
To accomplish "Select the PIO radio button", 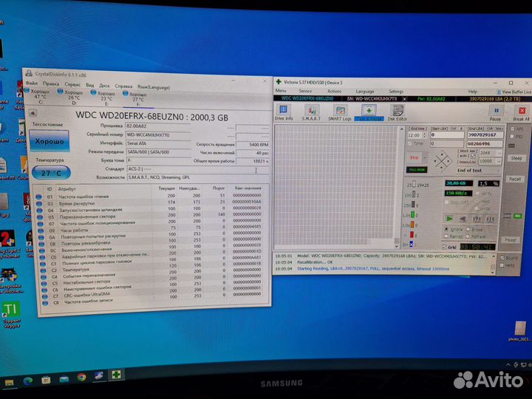I will point(512,137).
